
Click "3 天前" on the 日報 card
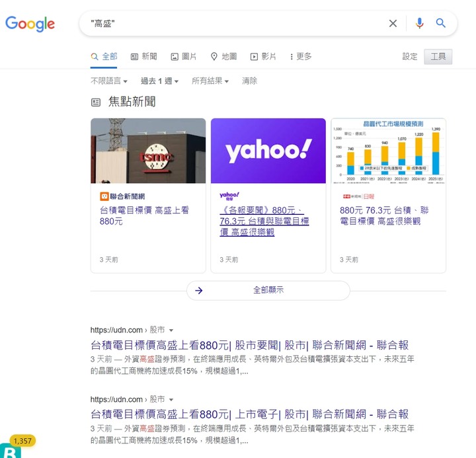coord(349,260)
